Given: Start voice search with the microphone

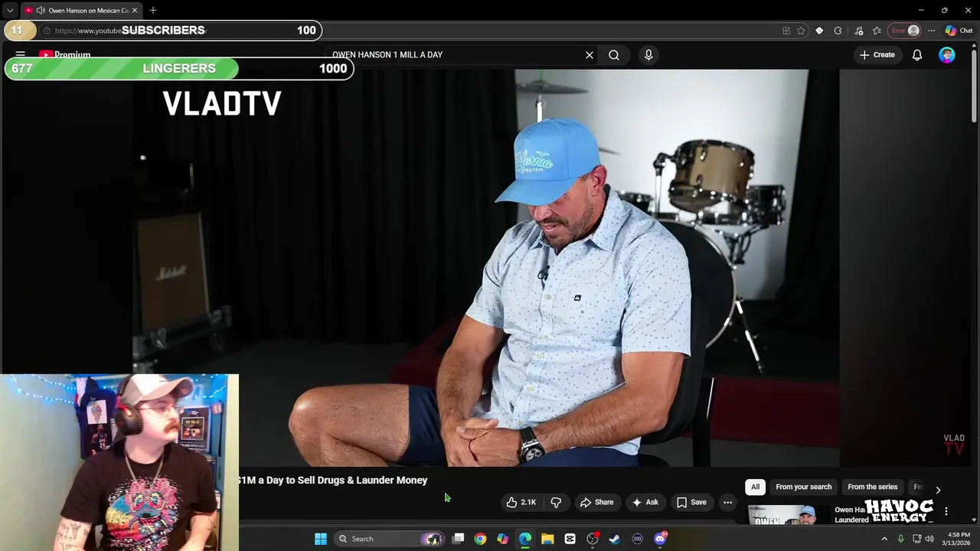Looking at the screenshot, I should [x=648, y=55].
